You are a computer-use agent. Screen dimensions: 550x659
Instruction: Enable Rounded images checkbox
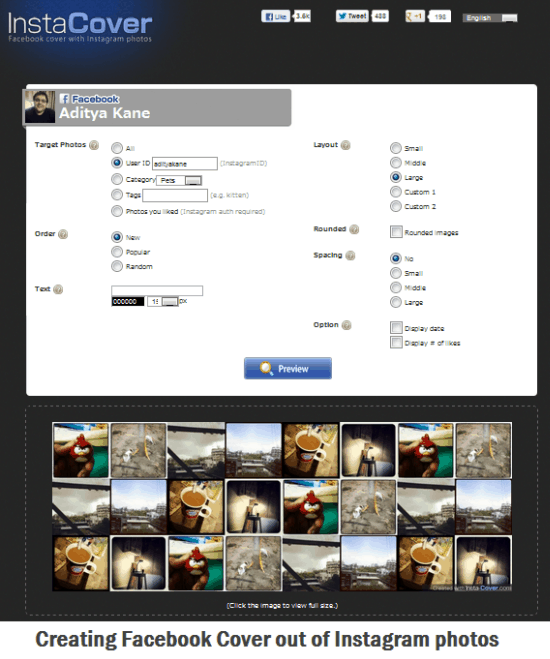click(396, 232)
